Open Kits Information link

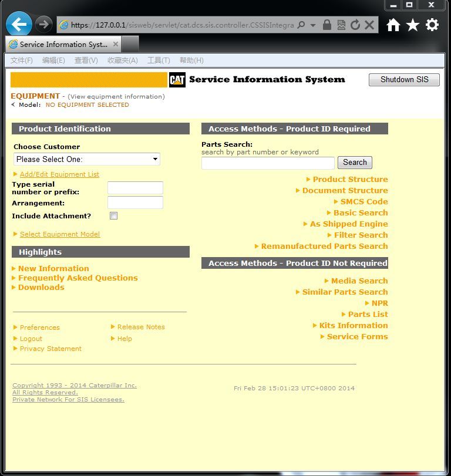click(354, 325)
